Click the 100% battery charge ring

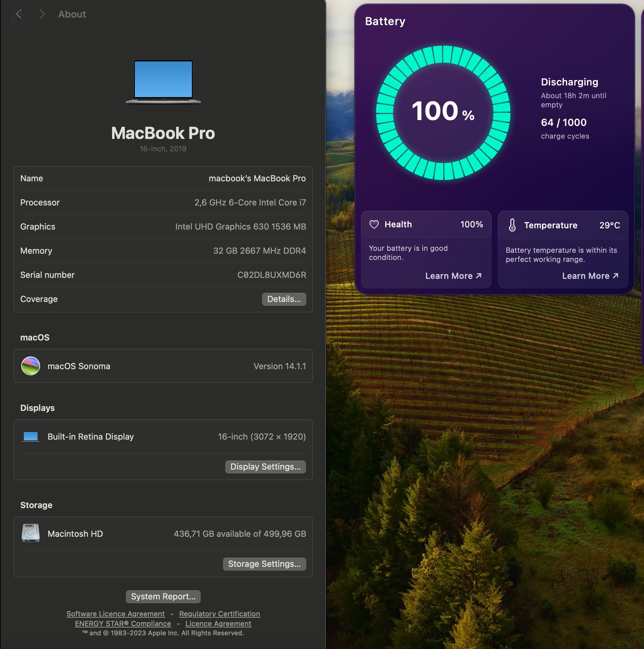tap(443, 113)
